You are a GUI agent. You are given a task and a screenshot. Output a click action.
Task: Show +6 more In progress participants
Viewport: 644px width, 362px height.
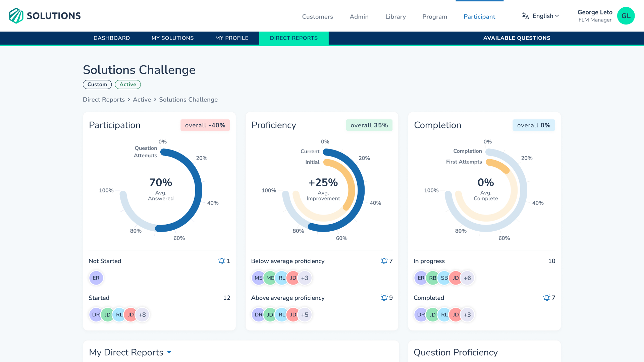(x=467, y=278)
